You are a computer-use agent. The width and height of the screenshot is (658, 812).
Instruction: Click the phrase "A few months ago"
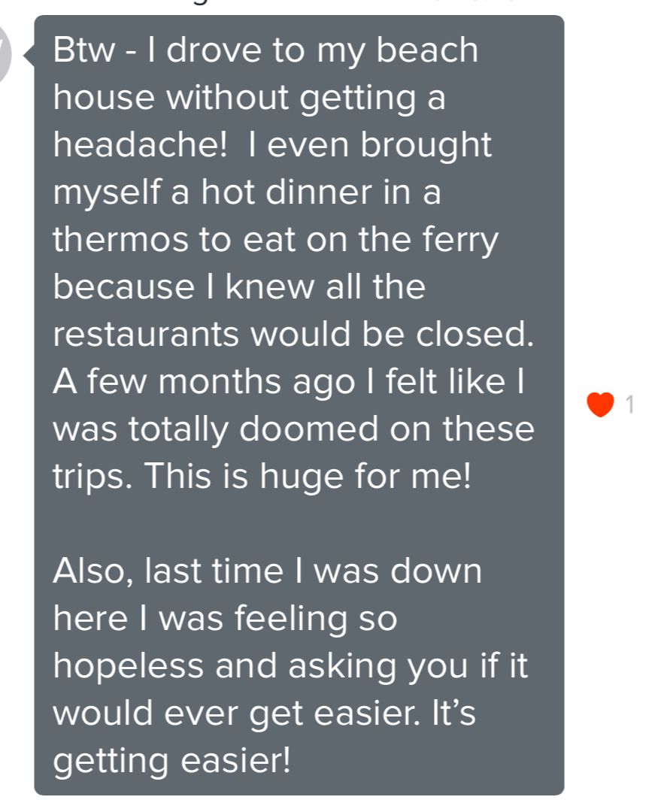[x=203, y=382]
